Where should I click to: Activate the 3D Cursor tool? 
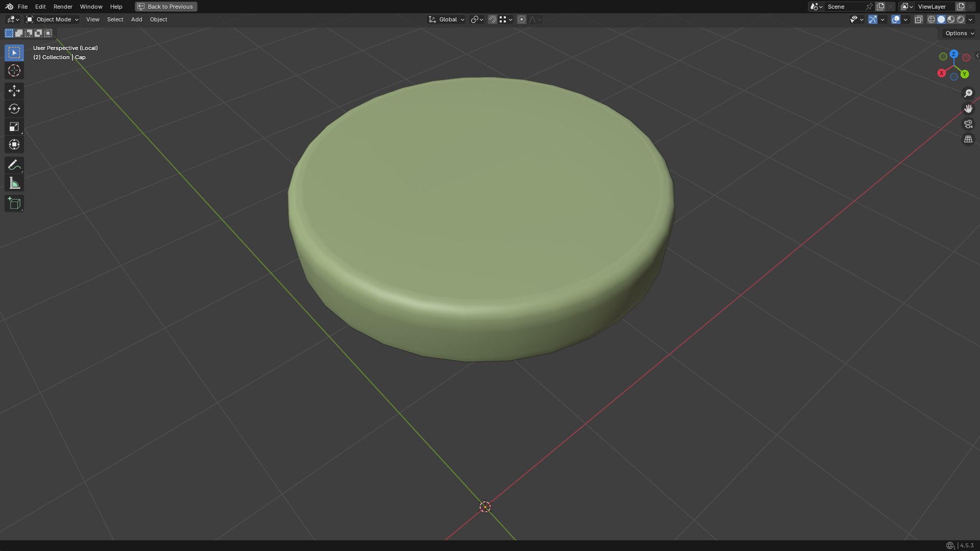click(x=14, y=70)
